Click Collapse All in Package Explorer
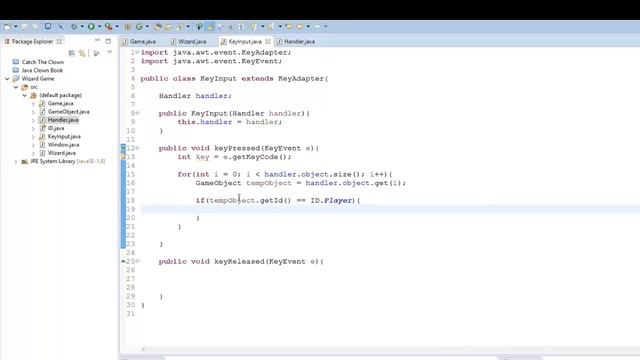The image size is (640, 360). [x=72, y=53]
